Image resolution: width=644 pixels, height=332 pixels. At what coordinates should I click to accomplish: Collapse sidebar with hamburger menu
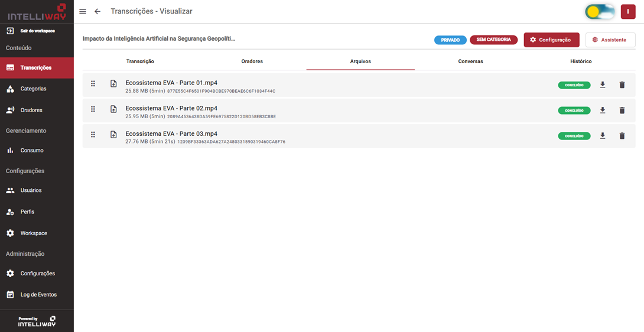(x=83, y=12)
